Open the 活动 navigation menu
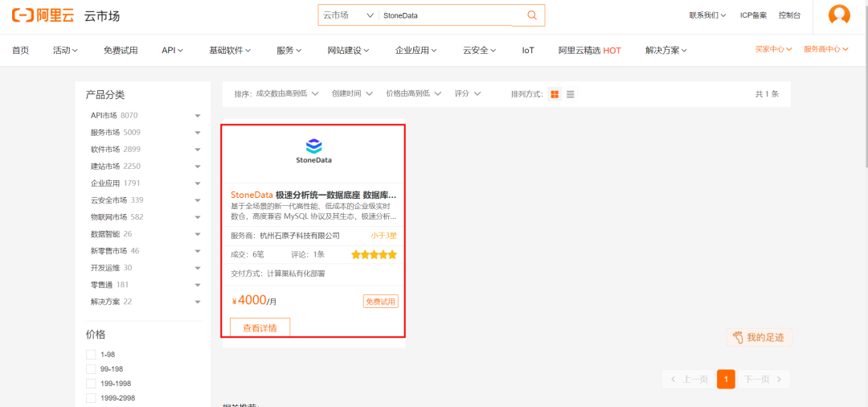 click(65, 51)
